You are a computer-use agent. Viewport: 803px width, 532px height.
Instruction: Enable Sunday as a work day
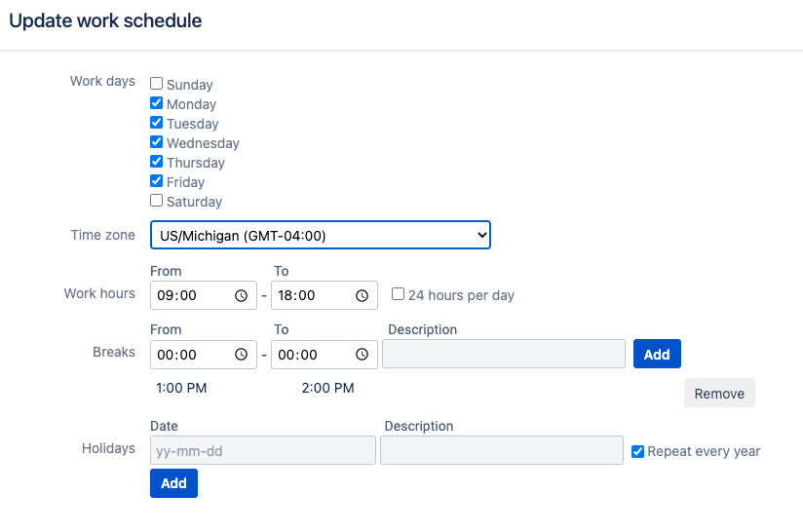click(156, 84)
